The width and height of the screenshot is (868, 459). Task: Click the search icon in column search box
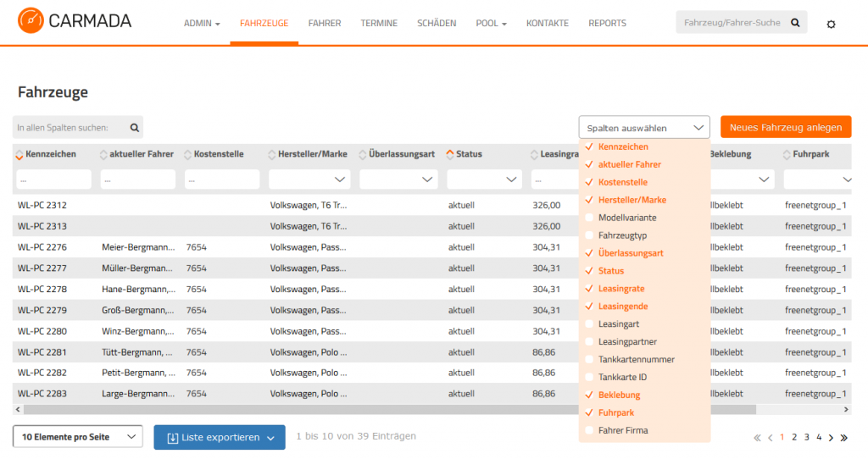point(135,128)
